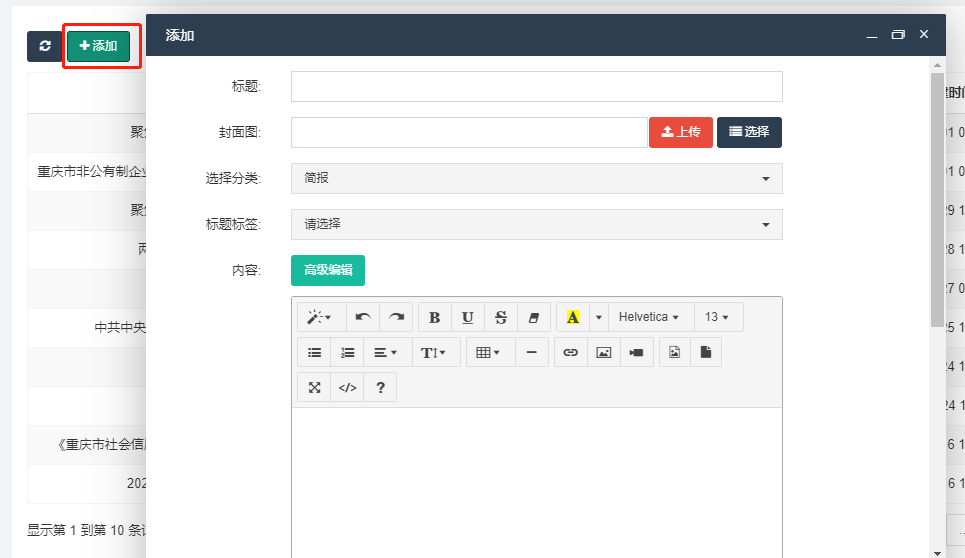Toggle bold formatting in the editor
This screenshot has height=558, width=965.
(x=434, y=317)
